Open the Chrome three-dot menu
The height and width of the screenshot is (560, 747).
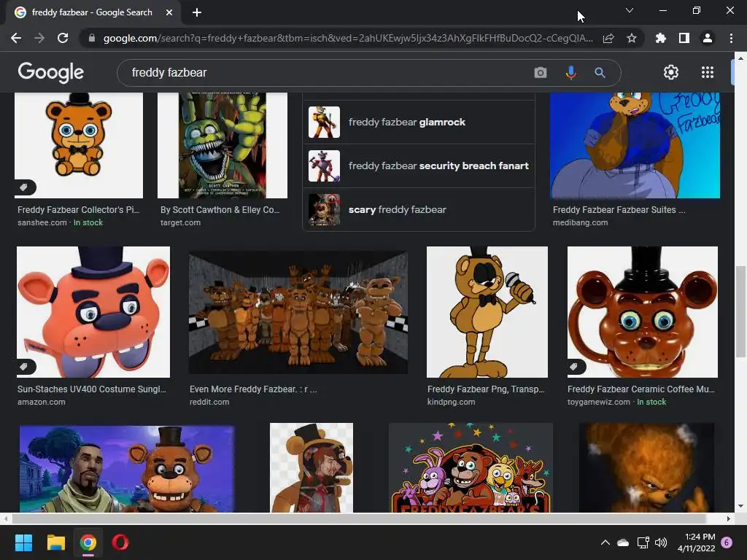[731, 38]
